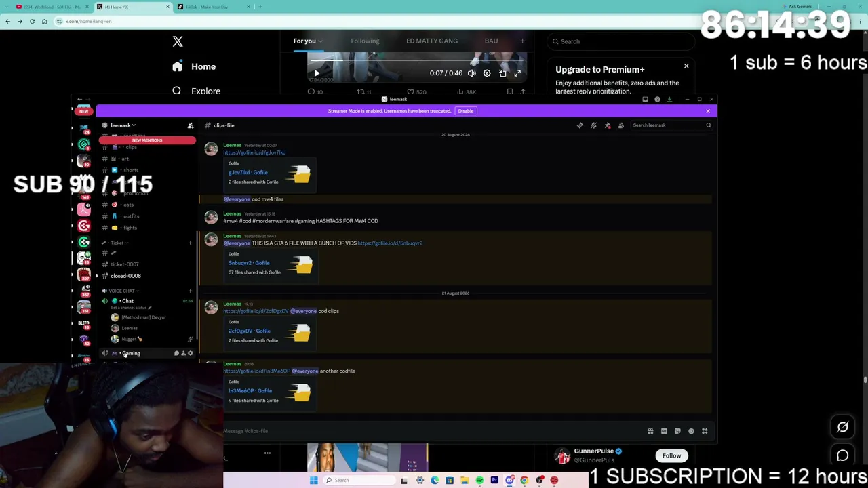Image resolution: width=868 pixels, height=488 pixels.
Task: Open the sticker picker in message bar
Action: [x=677, y=431]
